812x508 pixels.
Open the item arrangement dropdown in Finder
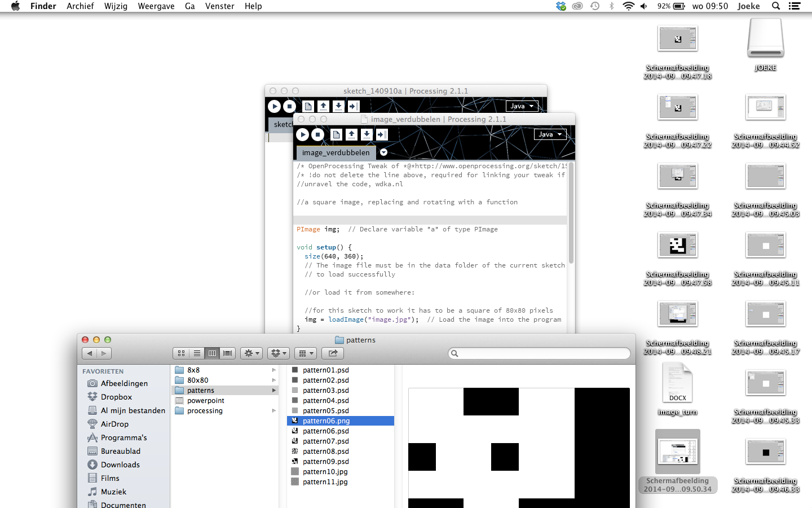coord(305,353)
